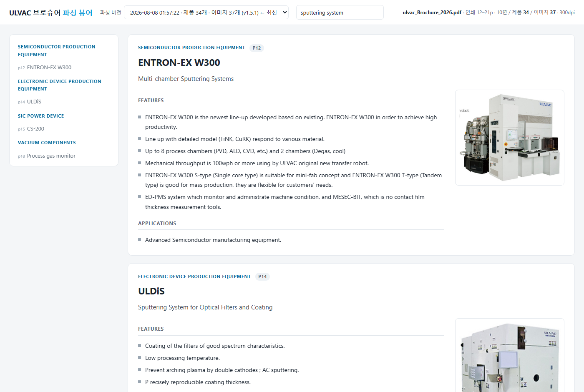The width and height of the screenshot is (584, 392).
Task: Click the file name ulvac_Brochure_2026.pdf
Action: (432, 13)
